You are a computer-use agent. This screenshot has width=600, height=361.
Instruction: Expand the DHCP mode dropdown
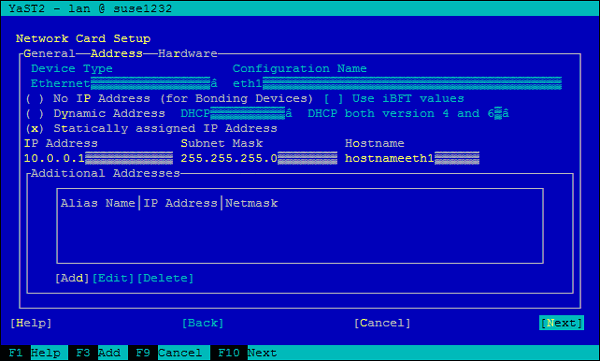point(236,113)
